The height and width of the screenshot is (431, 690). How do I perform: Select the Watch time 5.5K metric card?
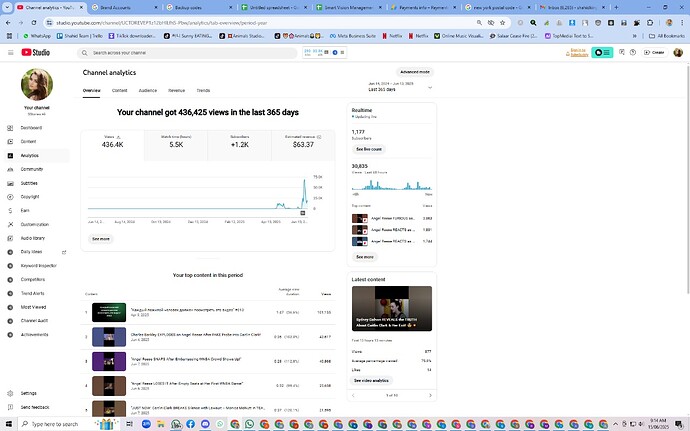176,145
